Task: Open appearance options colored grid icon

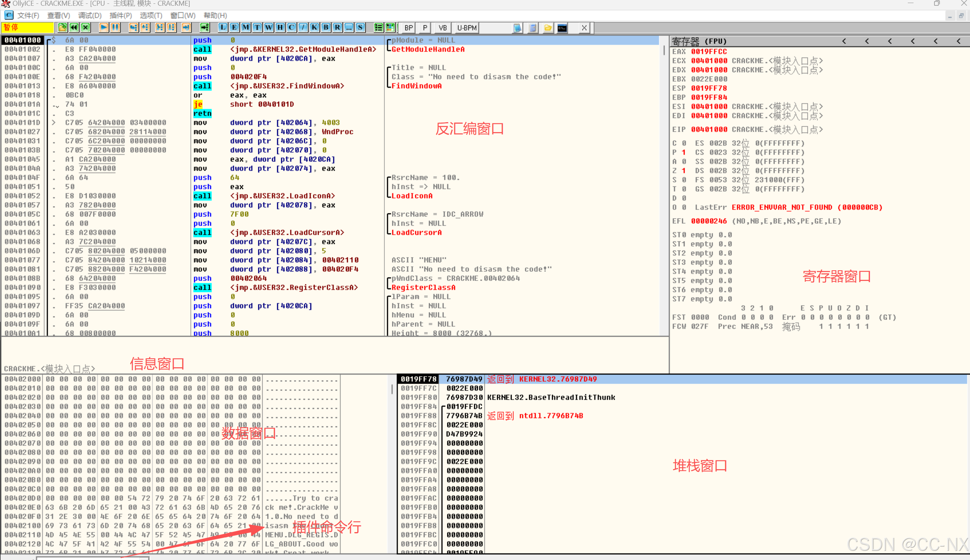Action: click(390, 28)
